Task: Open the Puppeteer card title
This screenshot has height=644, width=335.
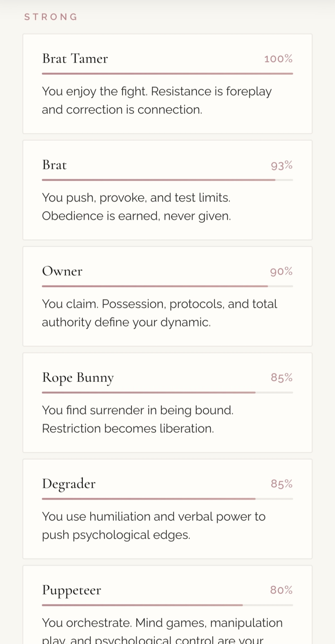Action: tap(72, 590)
